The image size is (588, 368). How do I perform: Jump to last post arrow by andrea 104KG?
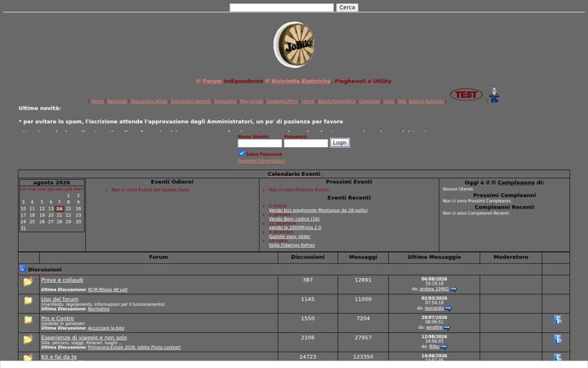coord(453,289)
